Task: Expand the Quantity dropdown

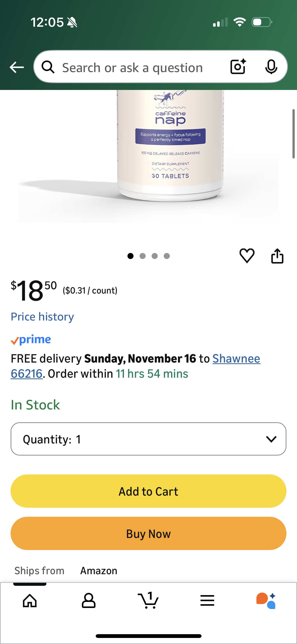Action: click(x=148, y=439)
